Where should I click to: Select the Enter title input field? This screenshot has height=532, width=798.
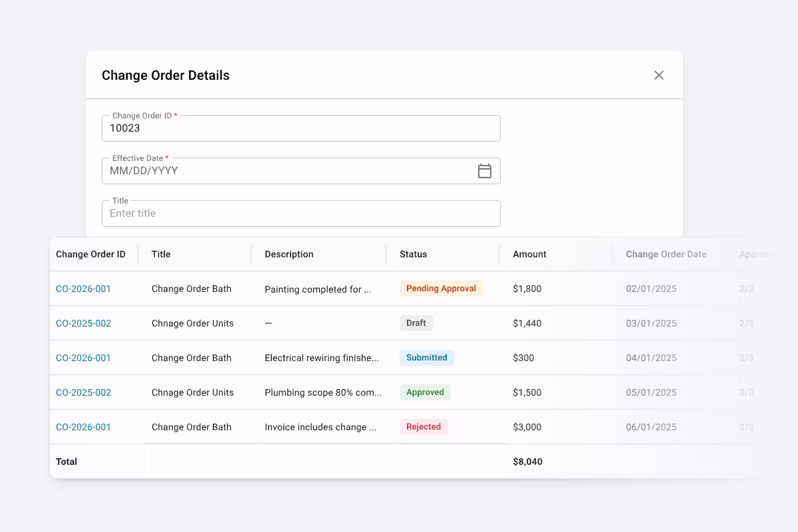pos(301,213)
